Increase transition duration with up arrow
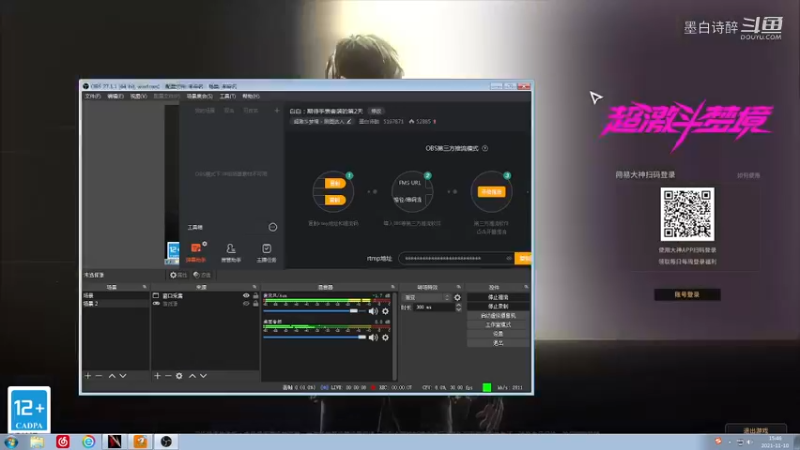800x450 pixels. click(458, 305)
